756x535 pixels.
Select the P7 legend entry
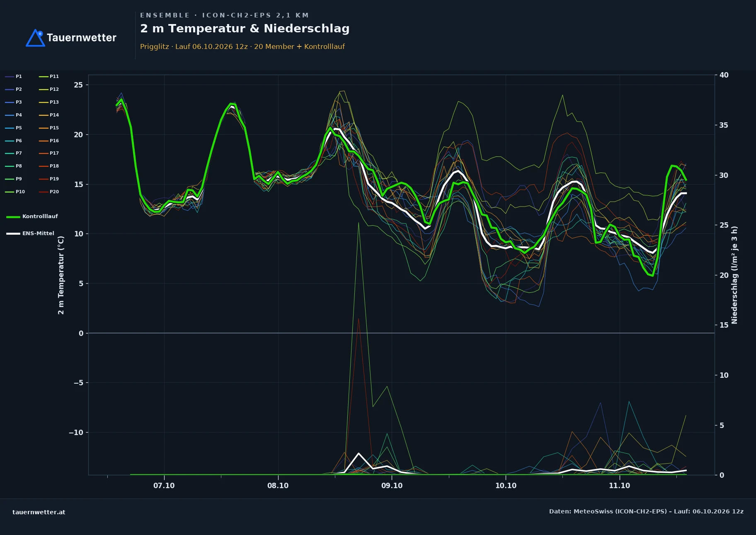click(14, 153)
